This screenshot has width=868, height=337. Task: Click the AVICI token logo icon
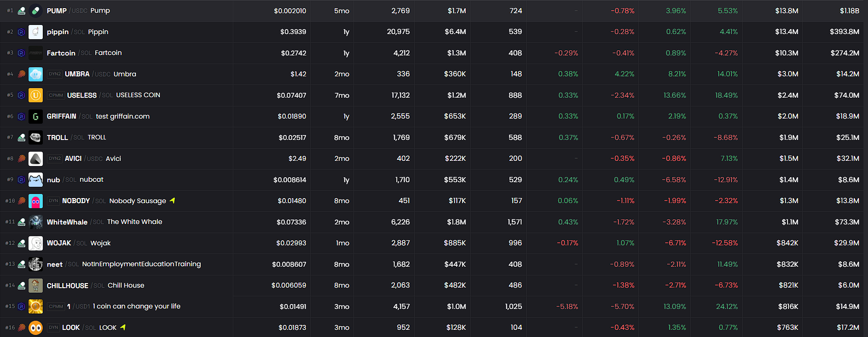[x=36, y=159]
